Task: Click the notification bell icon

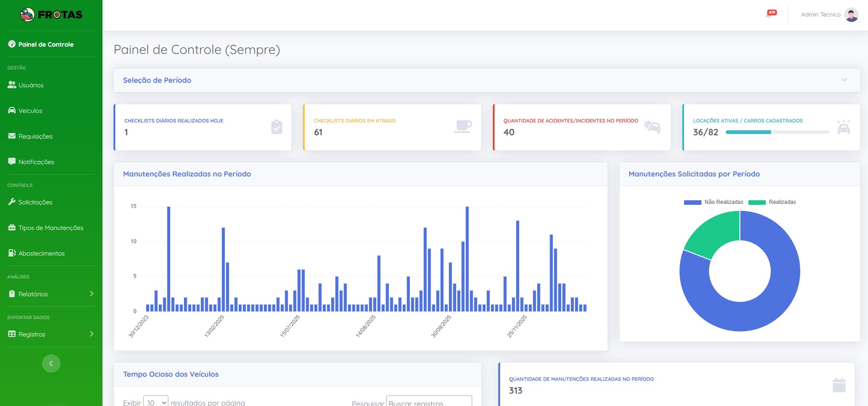Action: 770,14
